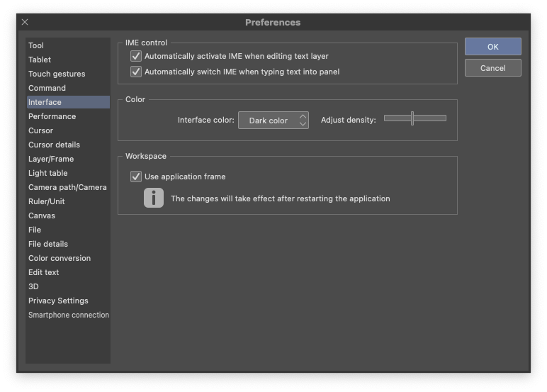Click the Adjust density label
This screenshot has height=392, width=547.
348,120
